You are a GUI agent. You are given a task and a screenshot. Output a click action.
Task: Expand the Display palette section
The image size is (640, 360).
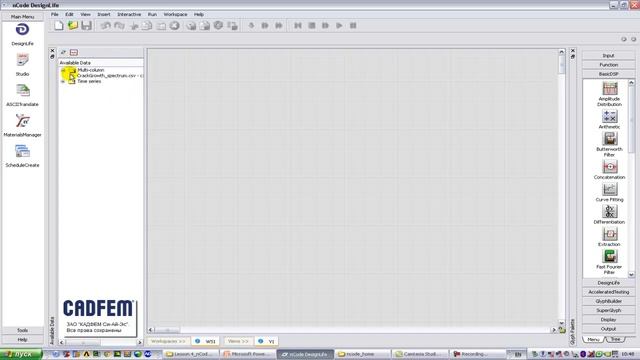pos(609,320)
